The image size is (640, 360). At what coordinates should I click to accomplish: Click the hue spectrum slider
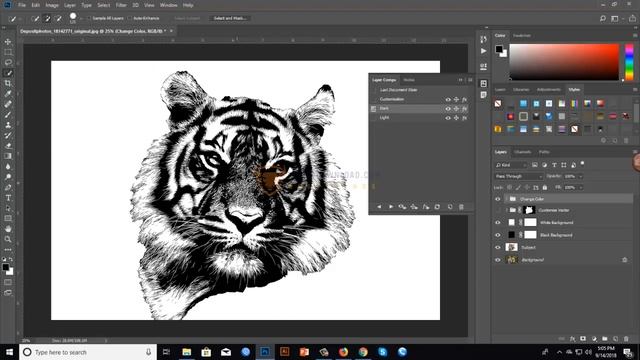pyautogui.click(x=629, y=62)
